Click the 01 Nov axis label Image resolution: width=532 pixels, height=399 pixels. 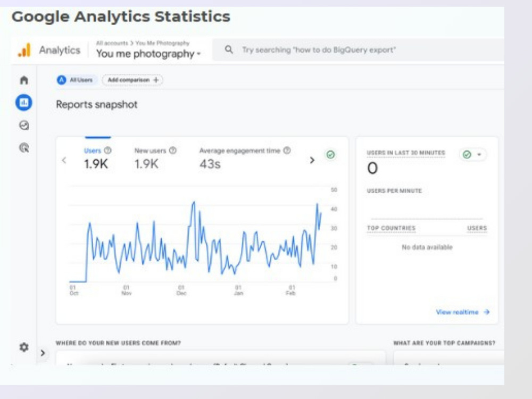[126, 290]
